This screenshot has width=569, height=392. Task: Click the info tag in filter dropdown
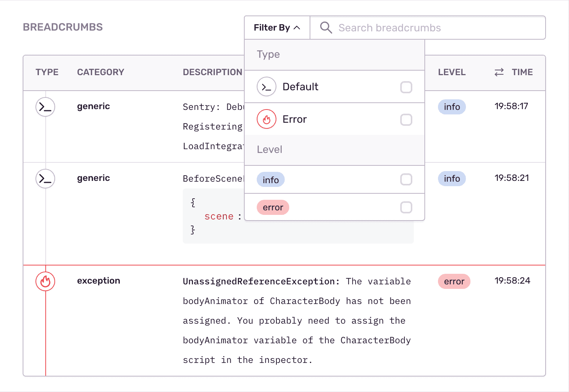271,180
